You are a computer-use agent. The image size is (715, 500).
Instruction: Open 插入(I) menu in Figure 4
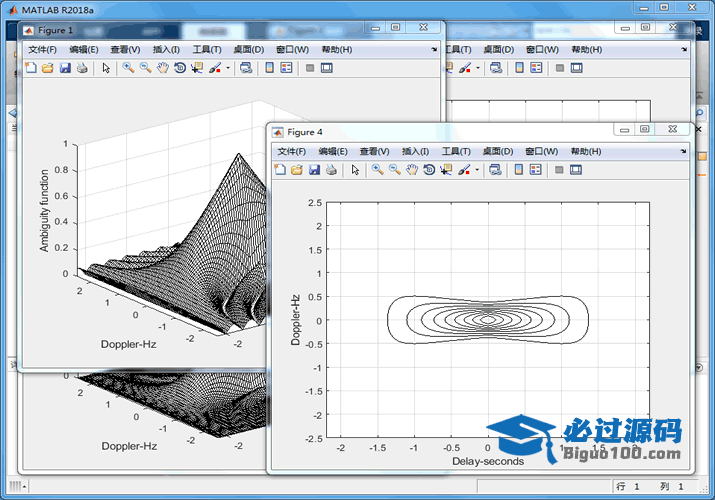pos(415,151)
